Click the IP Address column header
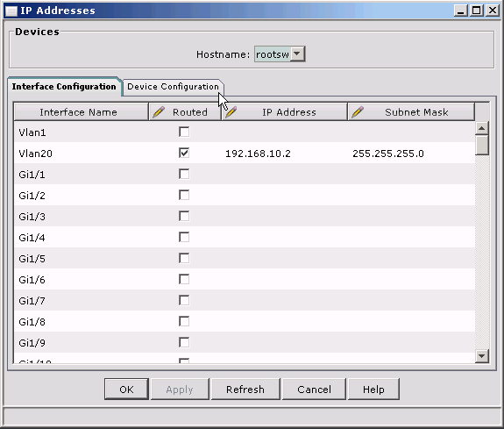 (285, 112)
